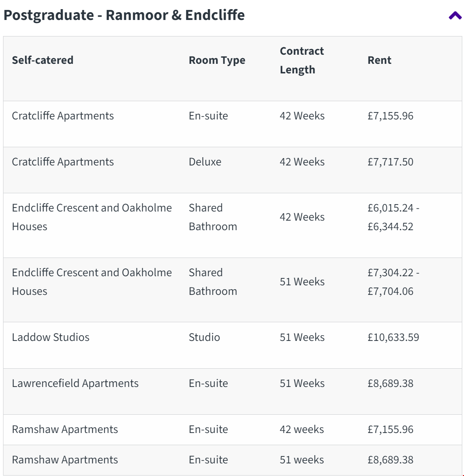This screenshot has height=476, width=464.
Task: Select Cratcliffe Apartments in the Deluxe row
Action: tap(63, 162)
